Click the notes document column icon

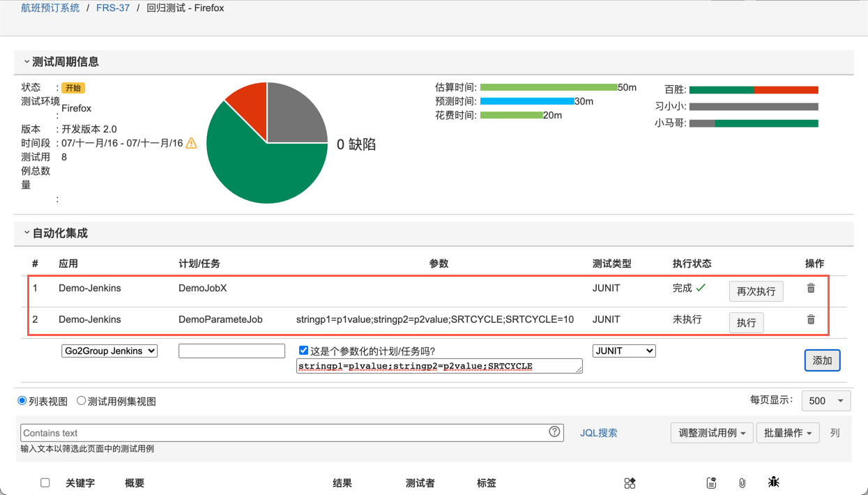(711, 482)
